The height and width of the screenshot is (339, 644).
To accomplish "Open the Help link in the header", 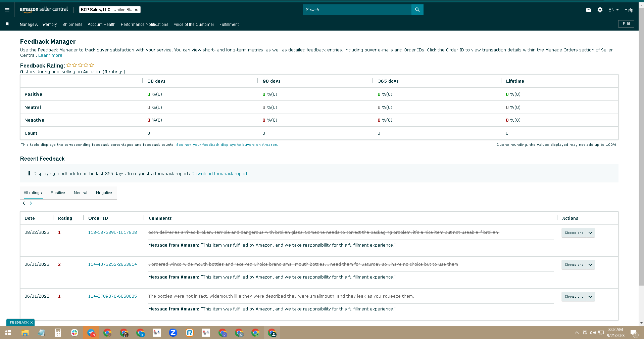I will (x=629, y=10).
